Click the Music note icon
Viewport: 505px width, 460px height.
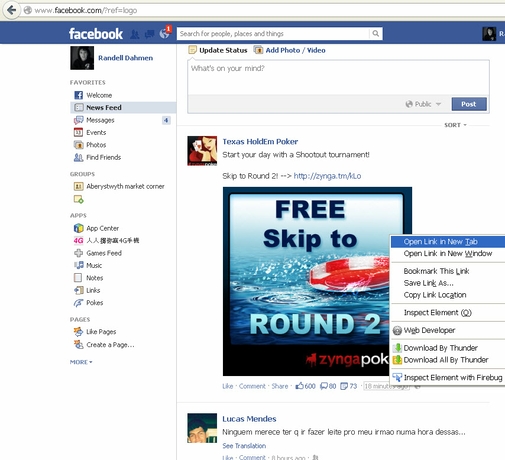(78, 265)
